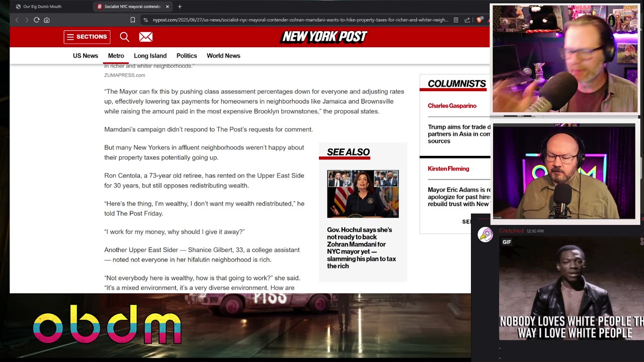The height and width of the screenshot is (362, 644).
Task: Open Charles Gasparino columnist link
Action: (x=452, y=106)
